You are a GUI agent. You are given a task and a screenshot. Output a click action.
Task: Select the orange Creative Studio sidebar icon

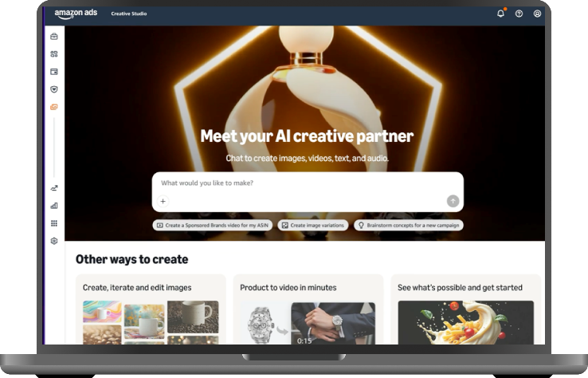tap(54, 107)
